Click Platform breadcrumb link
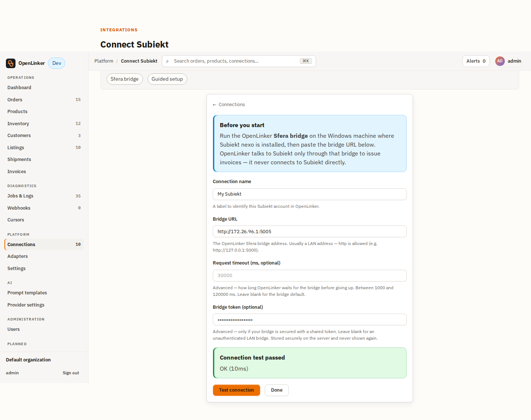 [104, 61]
